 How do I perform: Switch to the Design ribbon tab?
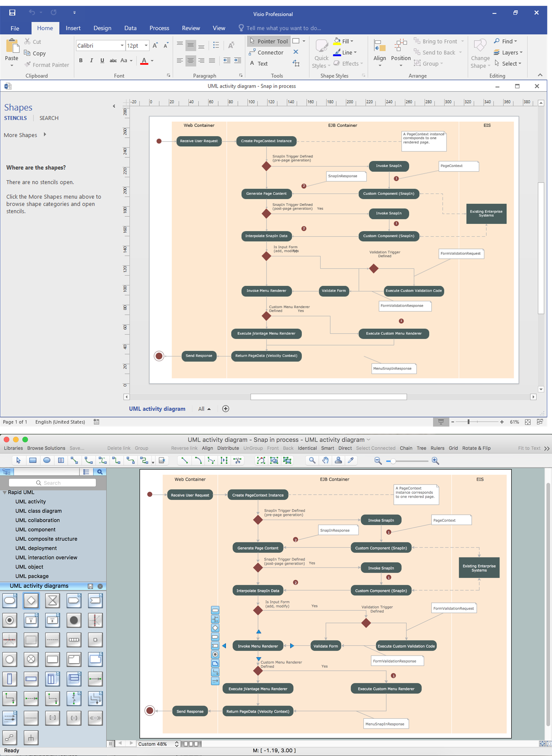tap(102, 28)
